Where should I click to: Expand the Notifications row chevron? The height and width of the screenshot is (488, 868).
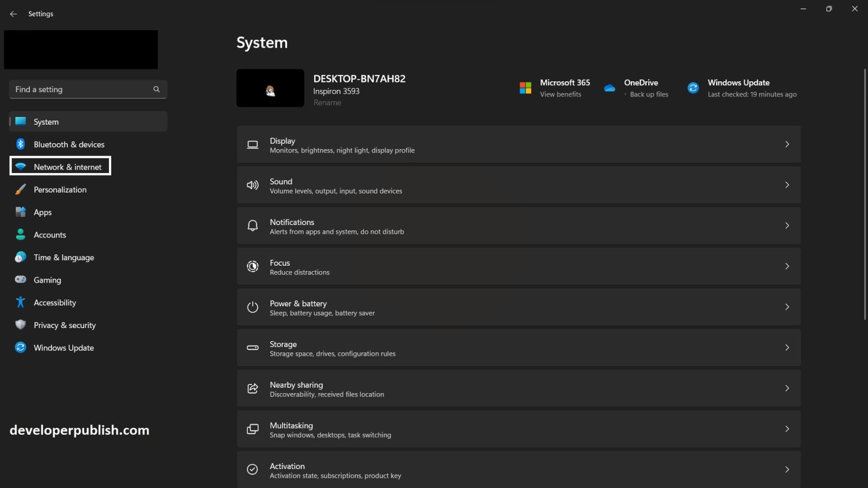tap(787, 226)
